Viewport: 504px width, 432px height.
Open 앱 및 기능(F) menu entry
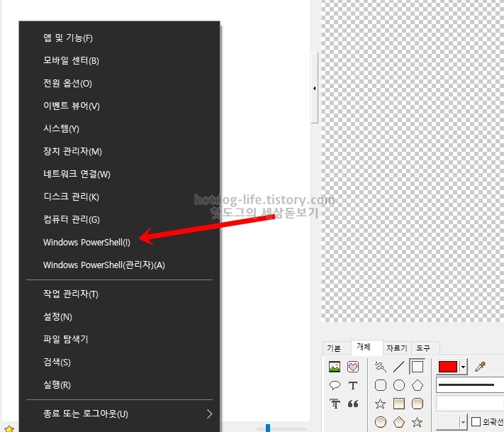point(120,38)
